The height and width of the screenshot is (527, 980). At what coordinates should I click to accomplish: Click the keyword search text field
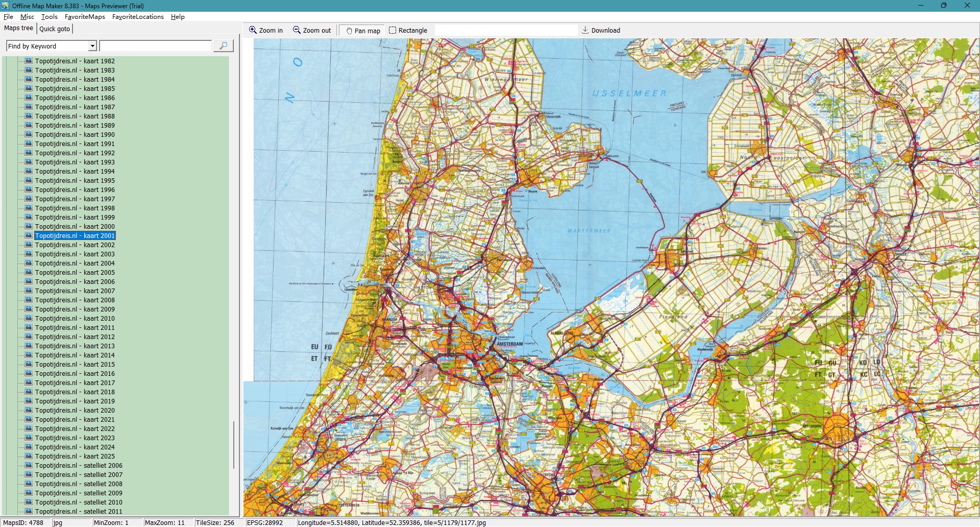point(156,46)
